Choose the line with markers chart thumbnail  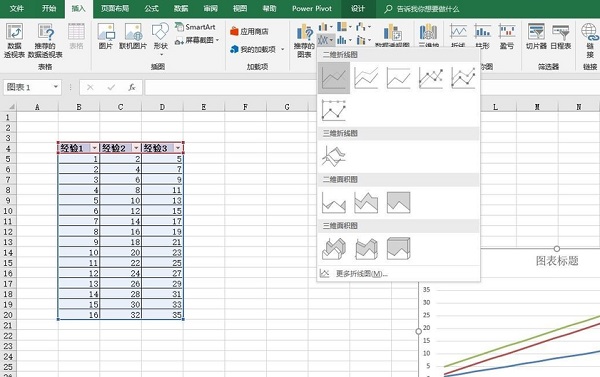pos(431,78)
